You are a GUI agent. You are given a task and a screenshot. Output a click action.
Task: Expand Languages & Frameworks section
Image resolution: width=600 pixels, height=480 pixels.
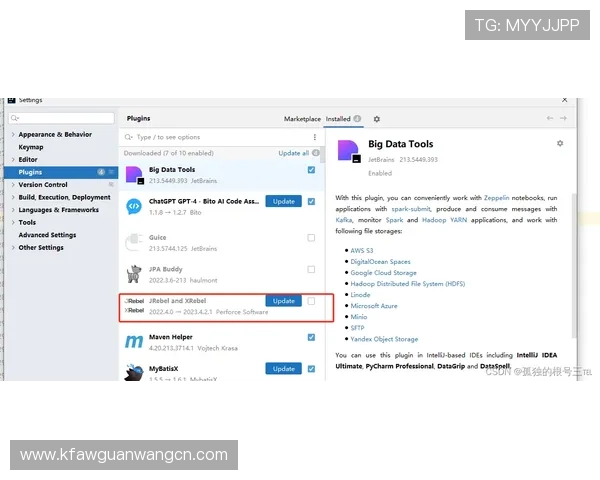pos(13,210)
